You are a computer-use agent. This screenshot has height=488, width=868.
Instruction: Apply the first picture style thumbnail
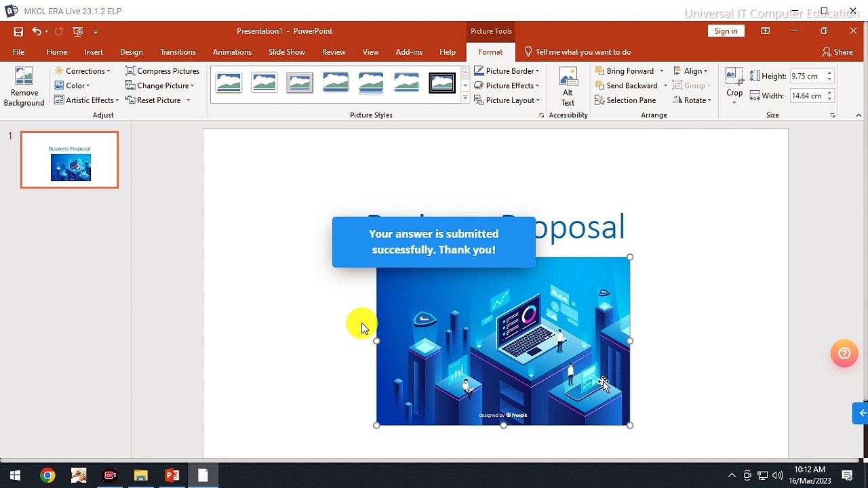[229, 83]
